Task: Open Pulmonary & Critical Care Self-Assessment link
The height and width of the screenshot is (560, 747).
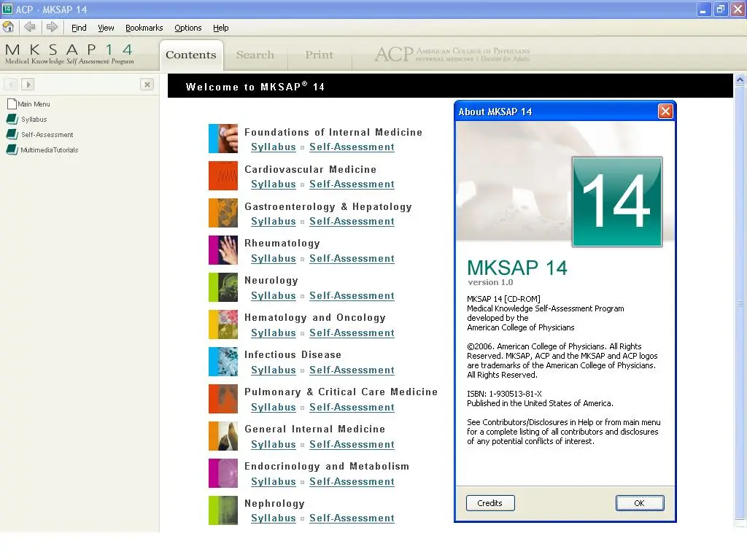Action: (352, 407)
